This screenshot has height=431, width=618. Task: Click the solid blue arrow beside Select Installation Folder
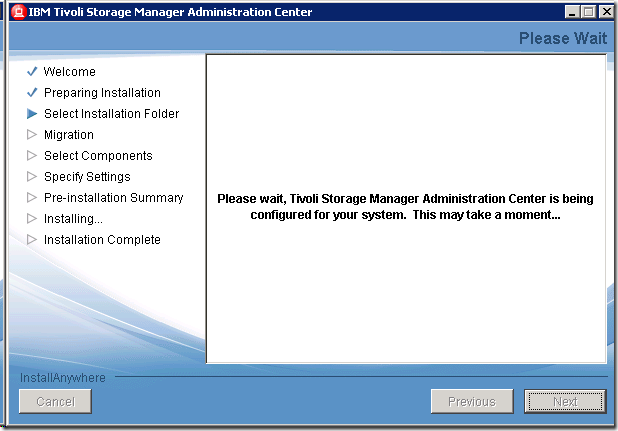pyautogui.click(x=32, y=114)
